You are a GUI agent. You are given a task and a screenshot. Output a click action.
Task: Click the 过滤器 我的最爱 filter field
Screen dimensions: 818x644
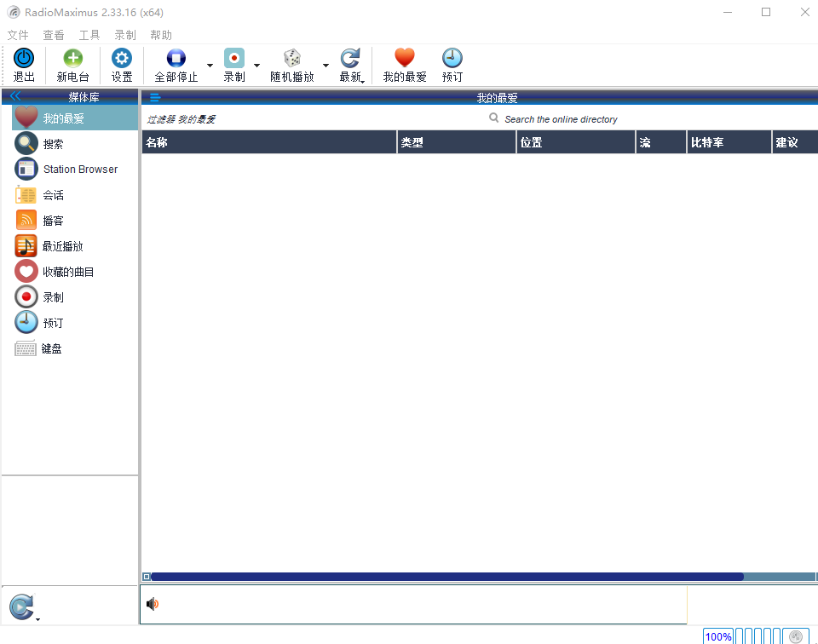pos(181,119)
